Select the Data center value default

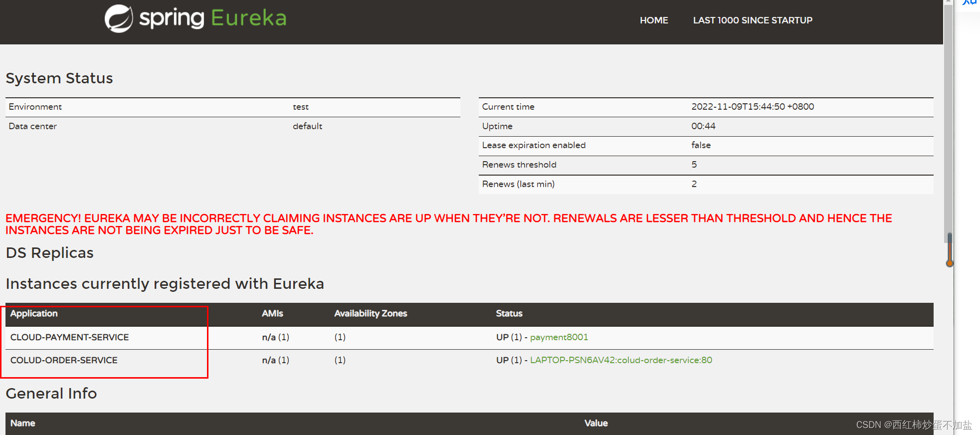tap(307, 126)
